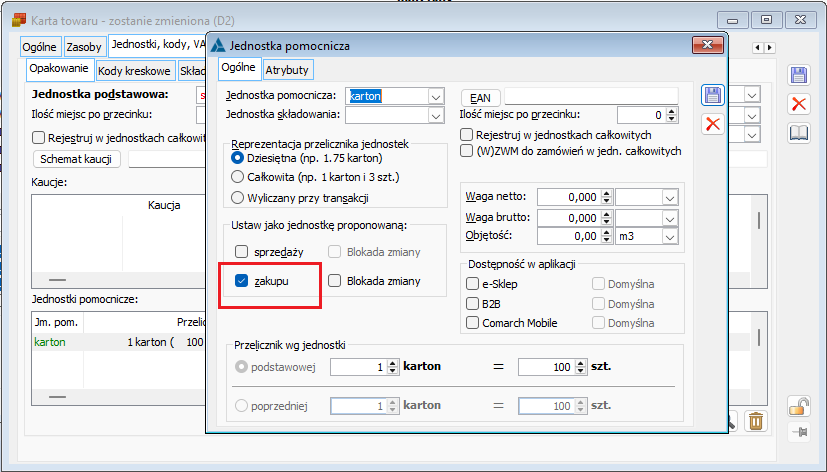Screen dimensions: 827x472
Task: Toggle Rejestruj w jednostkach checkbox in Karta towaru
Action: point(38,138)
